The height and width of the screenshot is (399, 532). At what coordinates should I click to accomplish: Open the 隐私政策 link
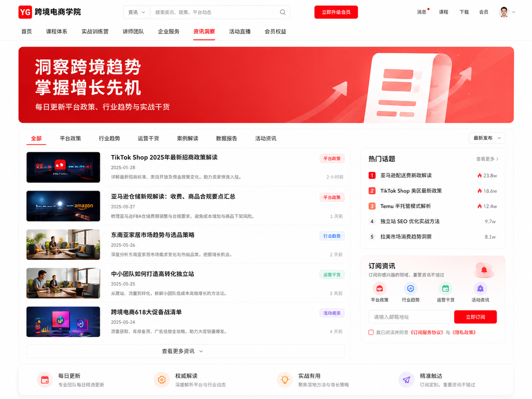[x=464, y=332]
